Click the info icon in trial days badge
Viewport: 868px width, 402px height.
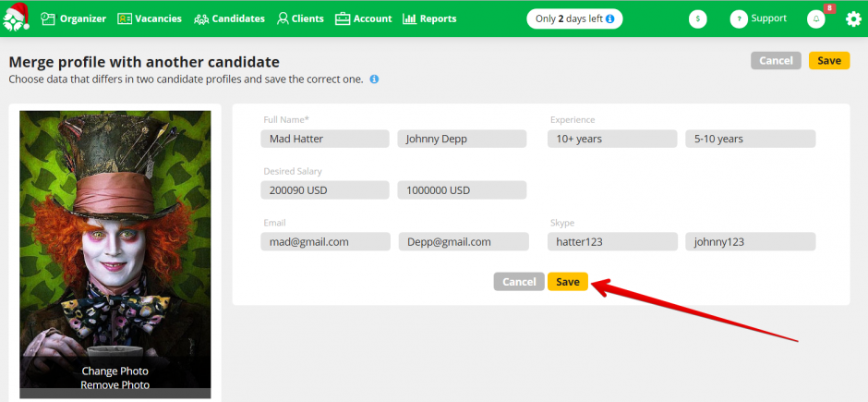click(x=610, y=18)
